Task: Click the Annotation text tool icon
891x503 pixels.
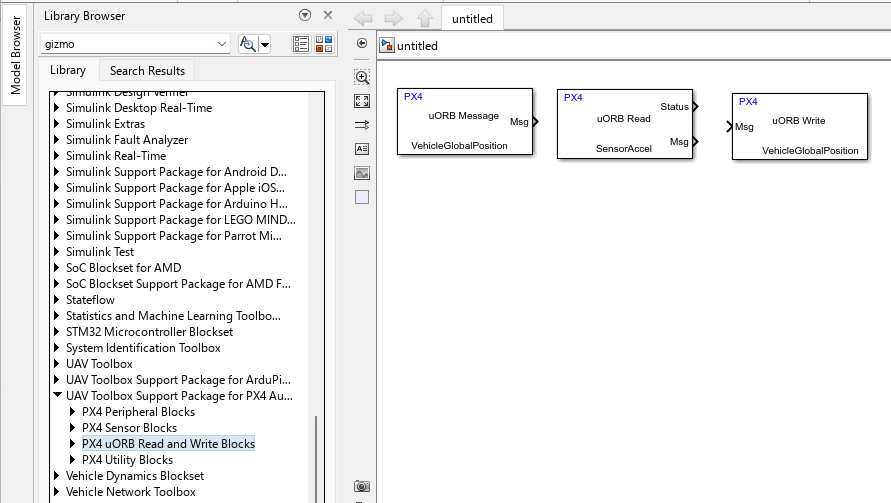Action: 362,149
